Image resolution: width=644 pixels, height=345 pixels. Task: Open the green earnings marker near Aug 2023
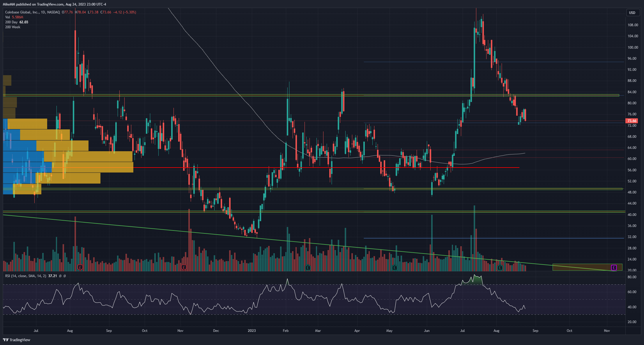point(500,267)
